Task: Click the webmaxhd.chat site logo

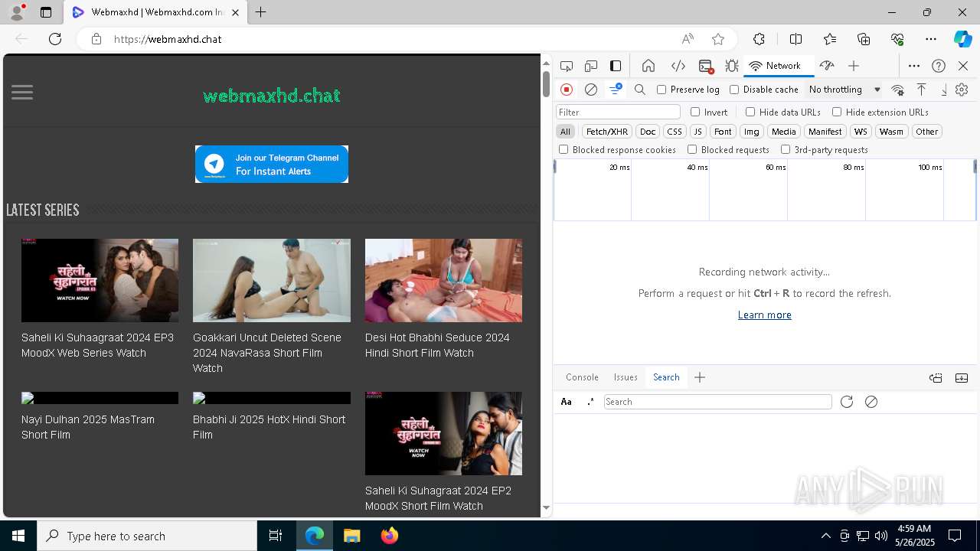Action: click(x=272, y=96)
